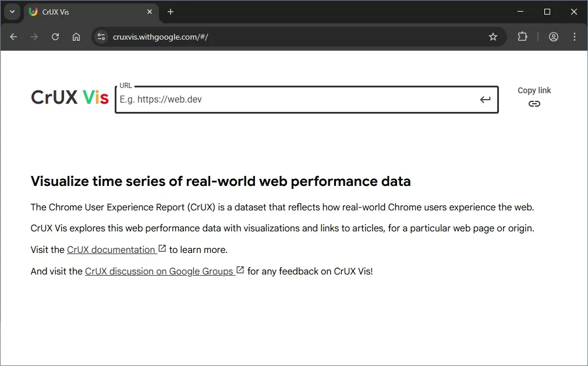This screenshot has width=588, height=366.
Task: Bookmark this page with the star icon
Action: [x=493, y=37]
